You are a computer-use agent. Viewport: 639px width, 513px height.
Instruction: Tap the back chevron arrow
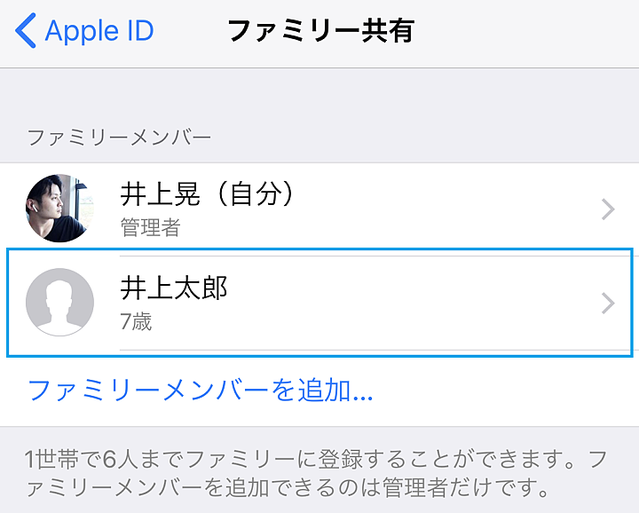click(x=26, y=31)
